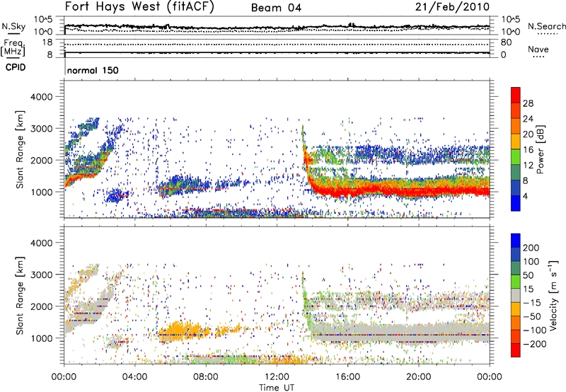Click the '-200' tick on the velocity colorbar
This screenshot has height=392, width=566.
533,344
